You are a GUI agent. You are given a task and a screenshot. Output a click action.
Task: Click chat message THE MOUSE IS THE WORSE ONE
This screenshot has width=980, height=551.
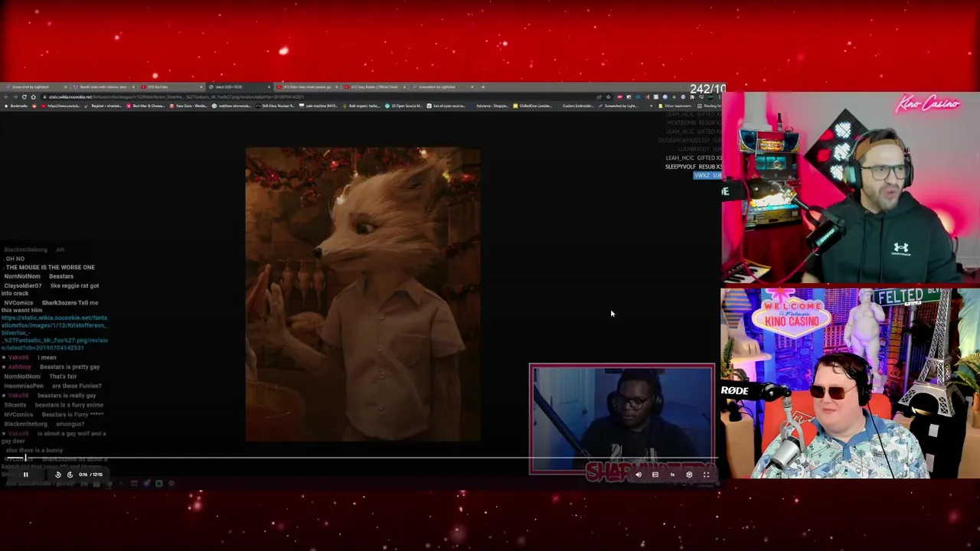tap(51, 267)
